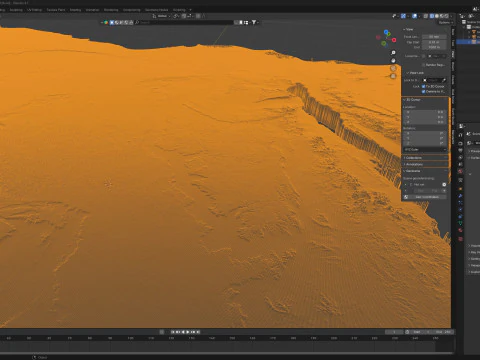Viewport: 480px width, 360px height.
Task: Uncheck Lock Camera to View checkbox
Action: click(x=424, y=91)
